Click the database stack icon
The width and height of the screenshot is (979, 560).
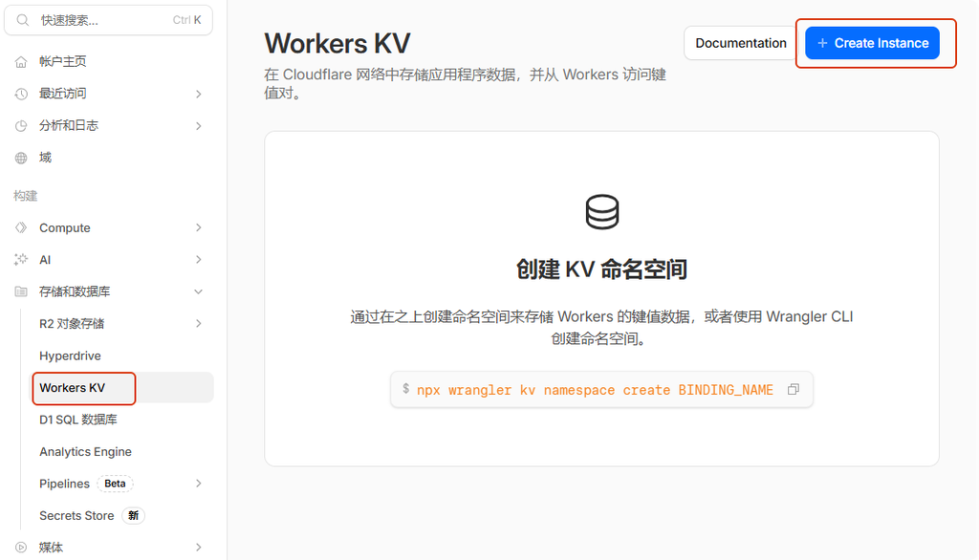(602, 212)
